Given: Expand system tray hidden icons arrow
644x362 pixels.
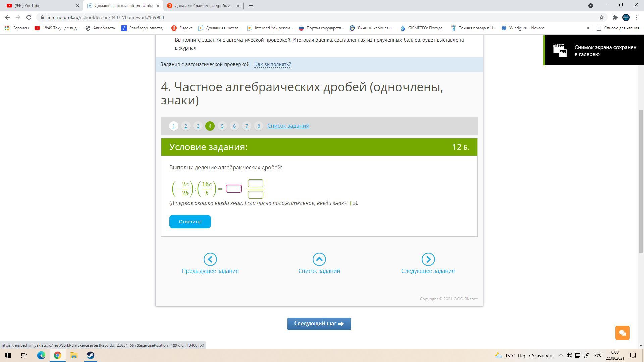Looking at the screenshot, I should [561, 355].
